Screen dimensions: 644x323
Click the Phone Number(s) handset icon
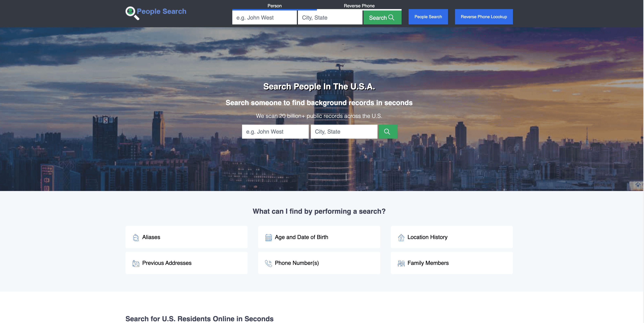[x=268, y=263]
